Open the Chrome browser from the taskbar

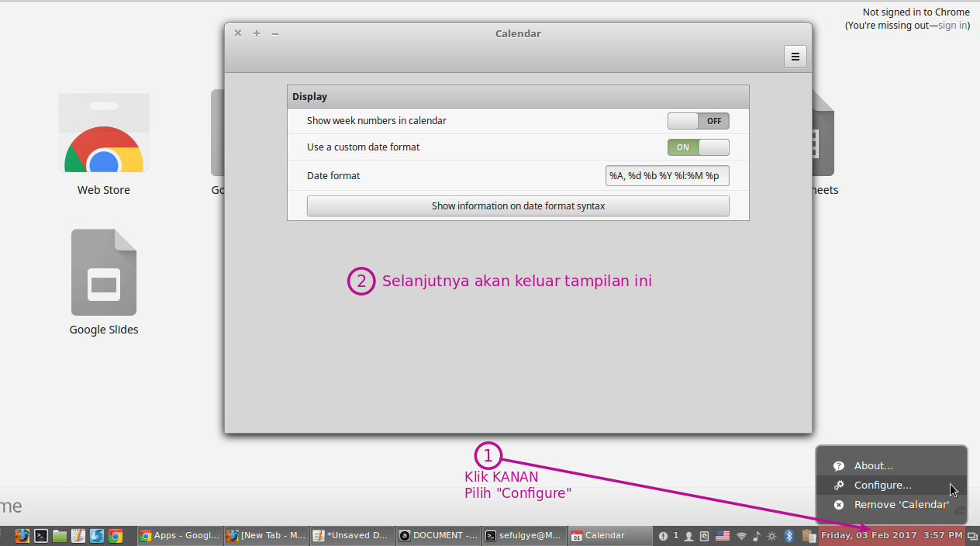(115, 535)
